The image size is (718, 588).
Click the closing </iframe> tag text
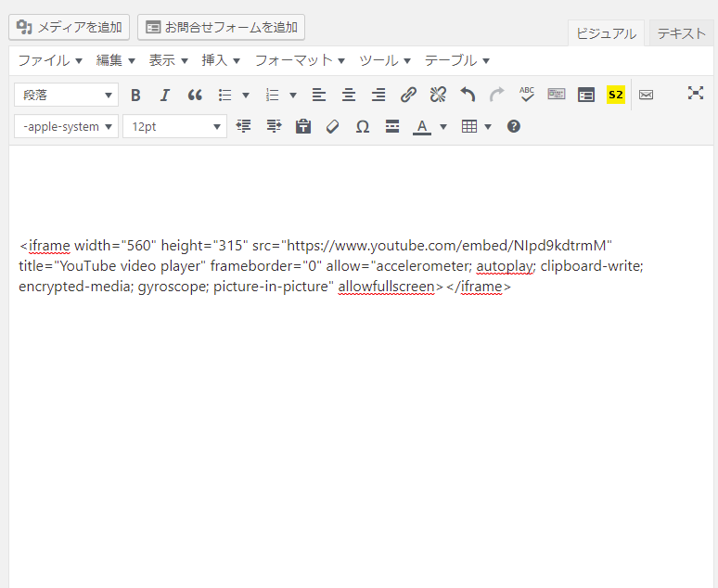point(478,287)
